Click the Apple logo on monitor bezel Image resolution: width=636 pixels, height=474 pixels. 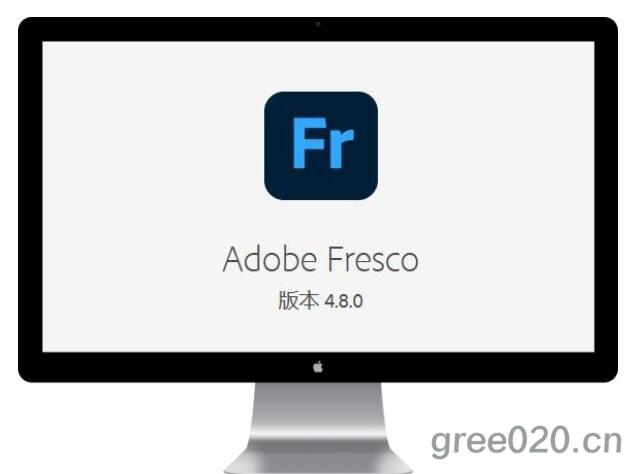point(318,367)
